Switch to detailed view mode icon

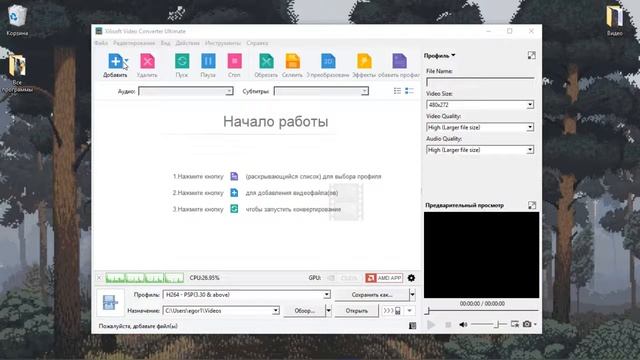point(409,91)
